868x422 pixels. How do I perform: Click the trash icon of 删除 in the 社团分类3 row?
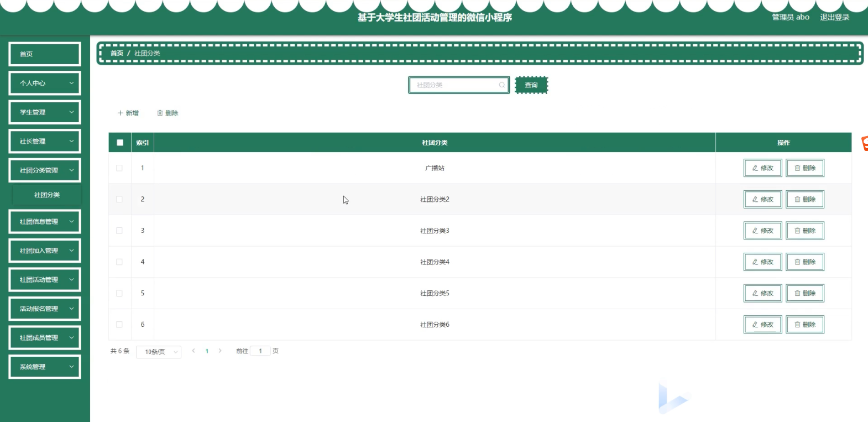pyautogui.click(x=797, y=231)
